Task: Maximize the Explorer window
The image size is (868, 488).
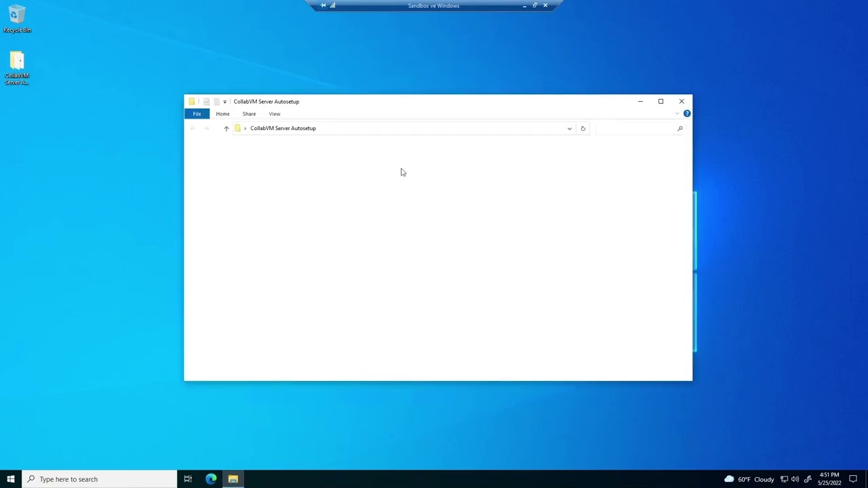Action: [660, 102]
